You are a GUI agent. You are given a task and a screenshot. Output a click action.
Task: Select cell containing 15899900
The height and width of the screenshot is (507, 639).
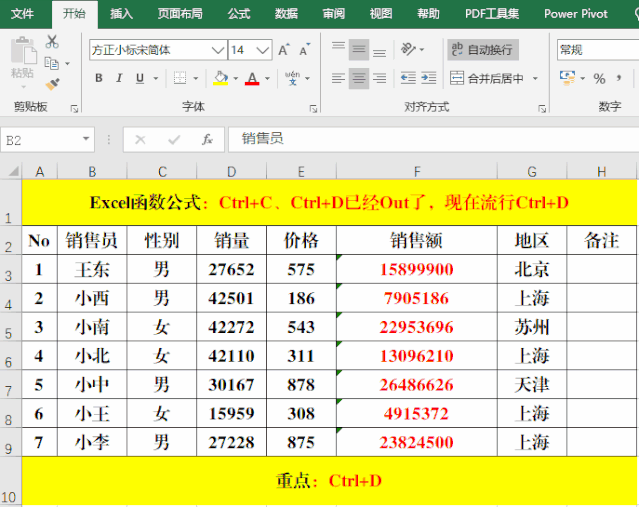click(417, 269)
